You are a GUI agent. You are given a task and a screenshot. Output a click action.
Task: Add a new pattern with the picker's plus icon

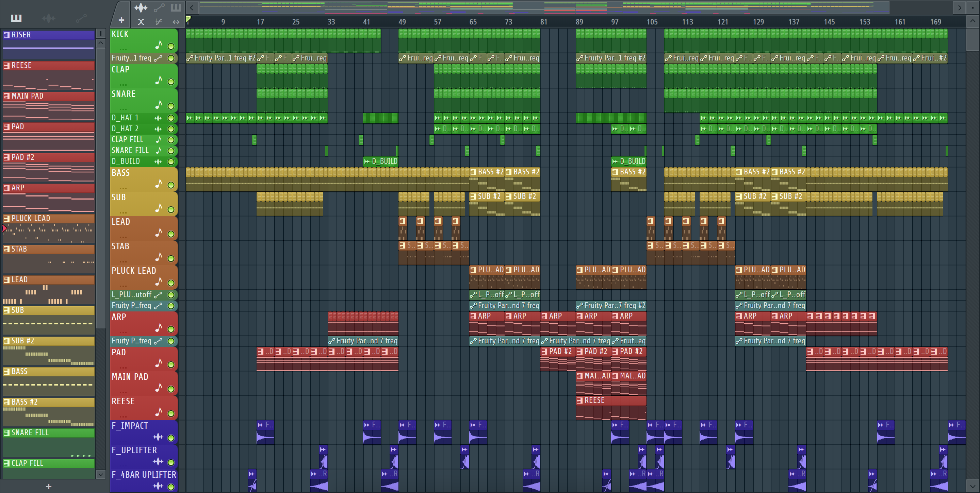point(48,486)
